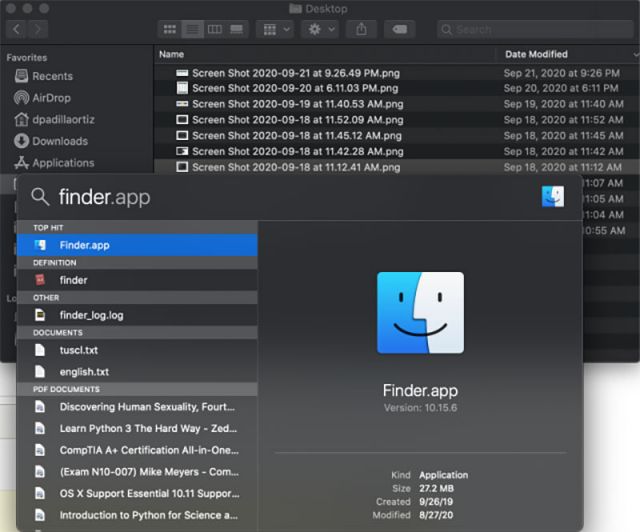Sort files by Date Modified column
The image size is (640, 532).
point(536,54)
